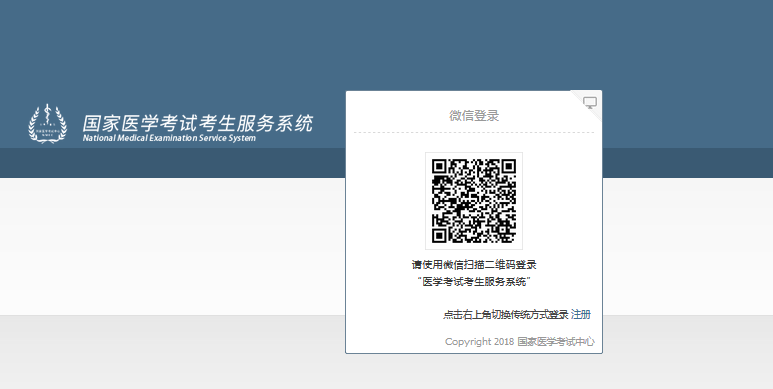
Task: Click the QR code's top-left finder square
Action: [439, 166]
